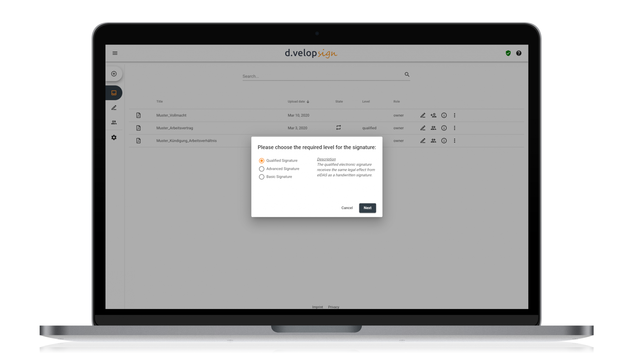
Task: Open the signatures view in the sidebar
Action: (114, 107)
